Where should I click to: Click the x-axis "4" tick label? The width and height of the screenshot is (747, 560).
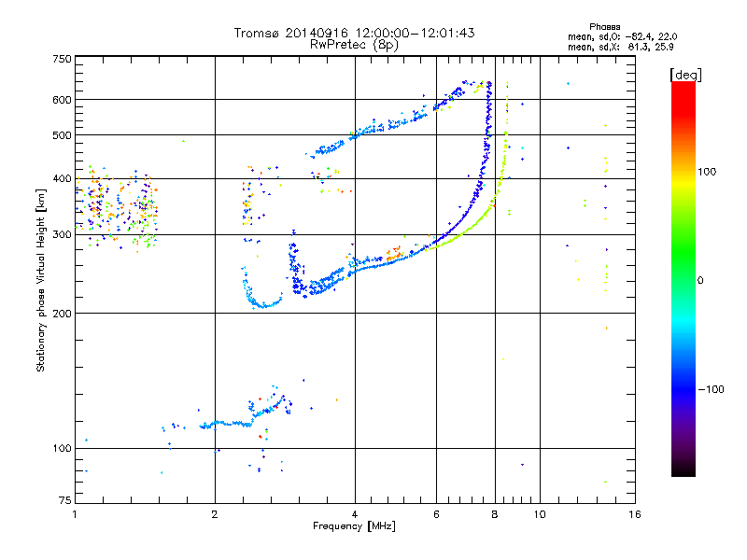click(x=355, y=514)
